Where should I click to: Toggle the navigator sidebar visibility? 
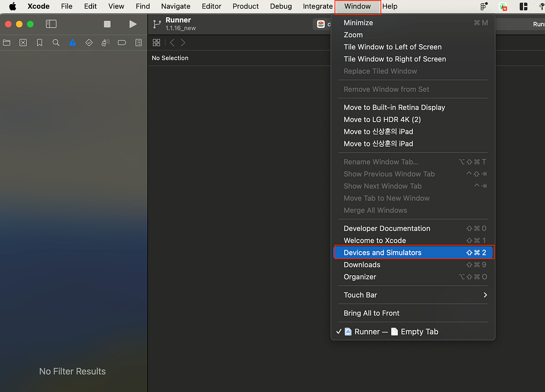click(x=51, y=24)
